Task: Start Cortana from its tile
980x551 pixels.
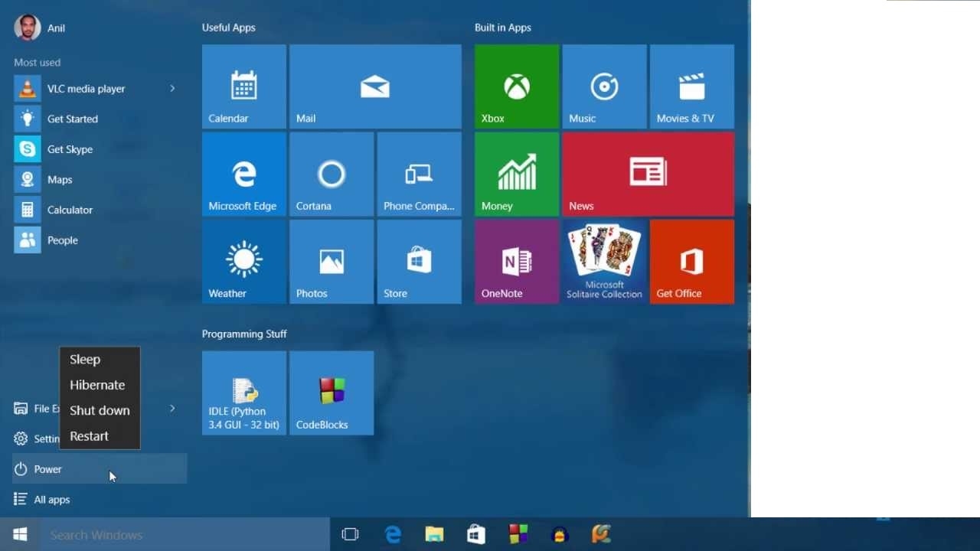Action: (x=331, y=174)
